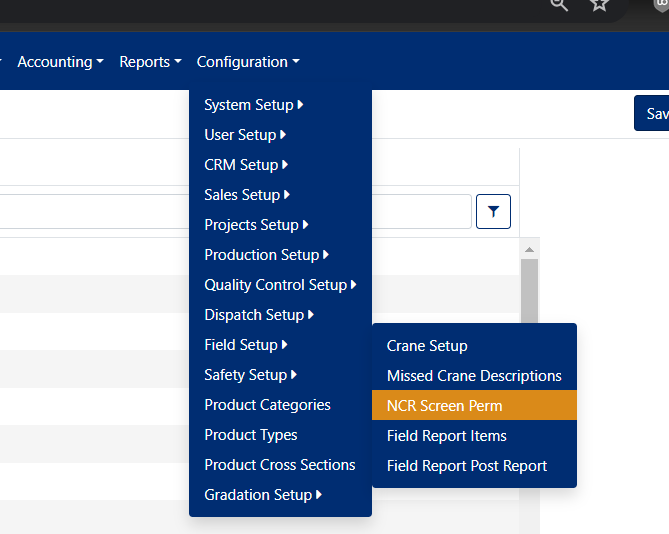Choose Missed Crane Descriptions submenu item
The image size is (669, 534).
pos(474,376)
